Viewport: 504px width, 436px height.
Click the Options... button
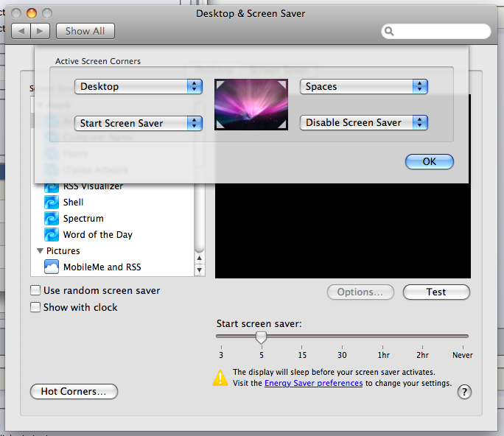tap(360, 292)
